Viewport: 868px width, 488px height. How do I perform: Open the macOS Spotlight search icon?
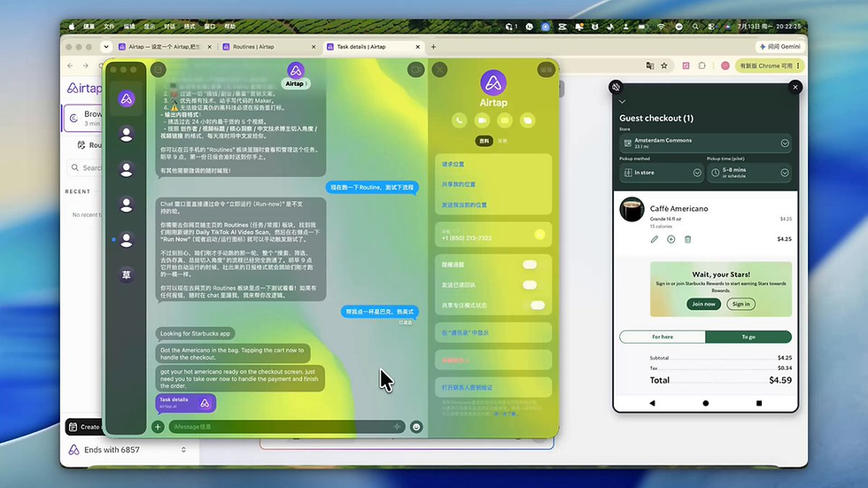coord(695,27)
